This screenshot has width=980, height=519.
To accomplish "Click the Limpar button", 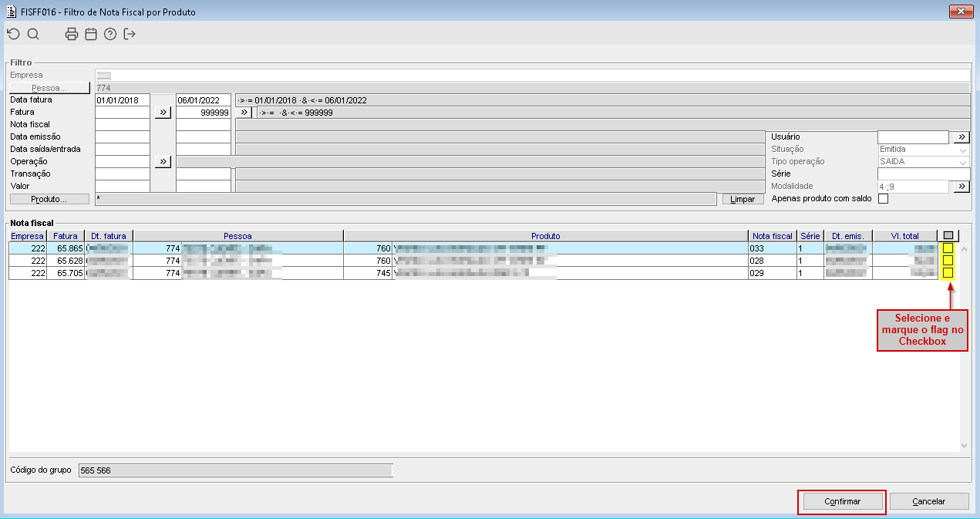I will (743, 199).
